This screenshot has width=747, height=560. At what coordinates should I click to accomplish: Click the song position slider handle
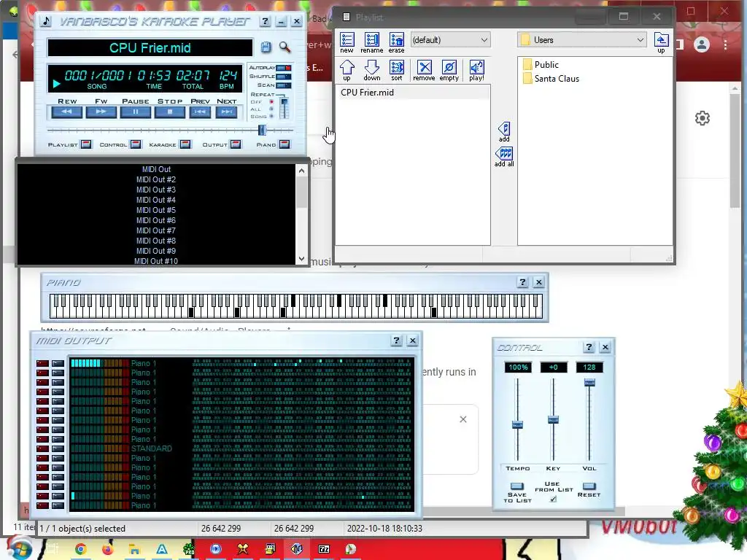pyautogui.click(x=262, y=130)
